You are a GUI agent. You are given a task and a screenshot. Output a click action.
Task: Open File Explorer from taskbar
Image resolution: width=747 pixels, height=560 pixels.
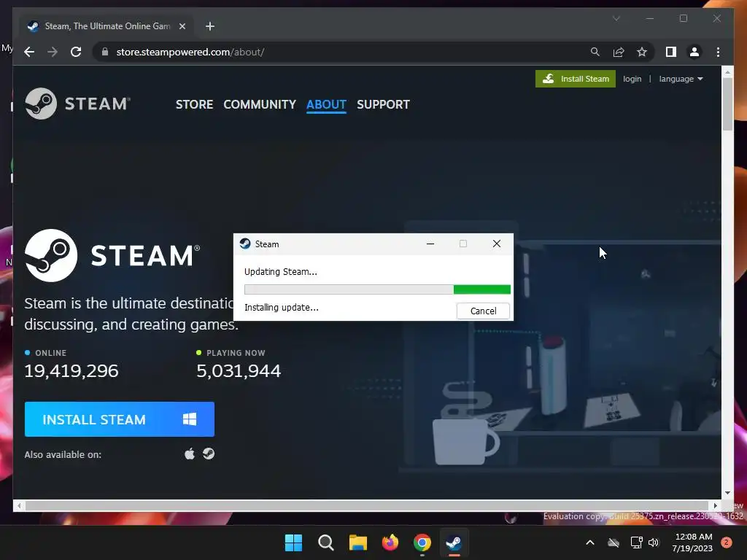pos(357,542)
